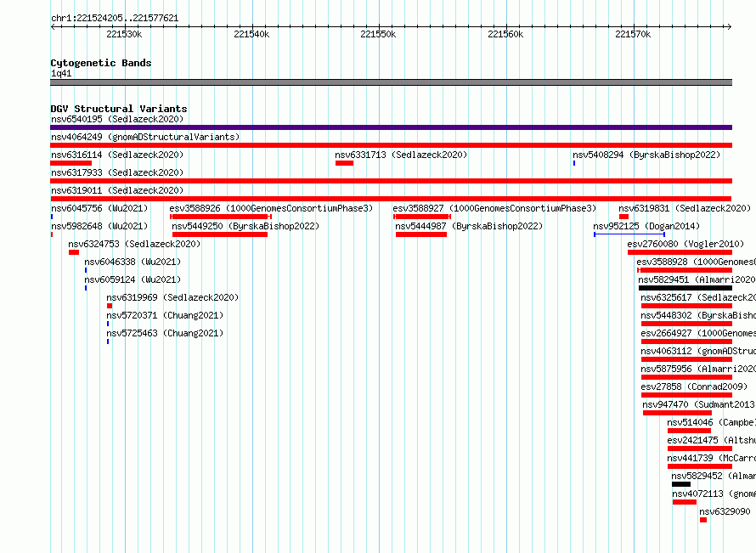This screenshot has width=756, height=553.
Task: Click the red bar under nsv6331713
Action: 344,163
